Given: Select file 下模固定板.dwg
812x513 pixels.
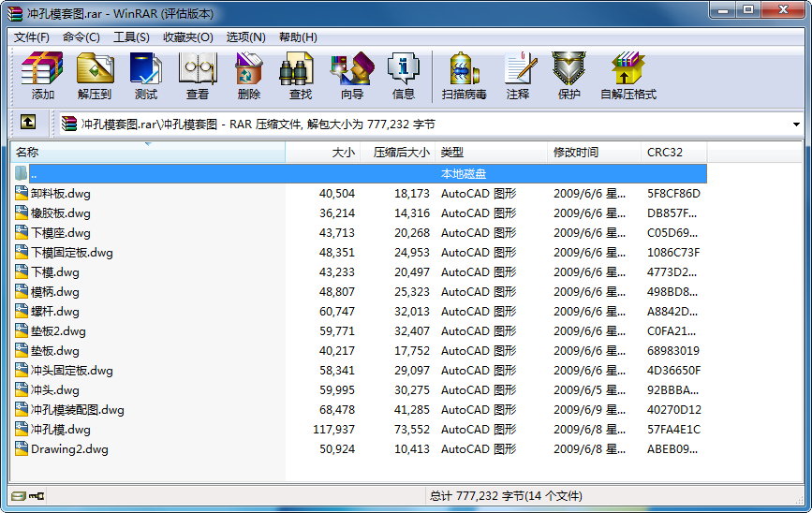Looking at the screenshot, I should coord(72,253).
